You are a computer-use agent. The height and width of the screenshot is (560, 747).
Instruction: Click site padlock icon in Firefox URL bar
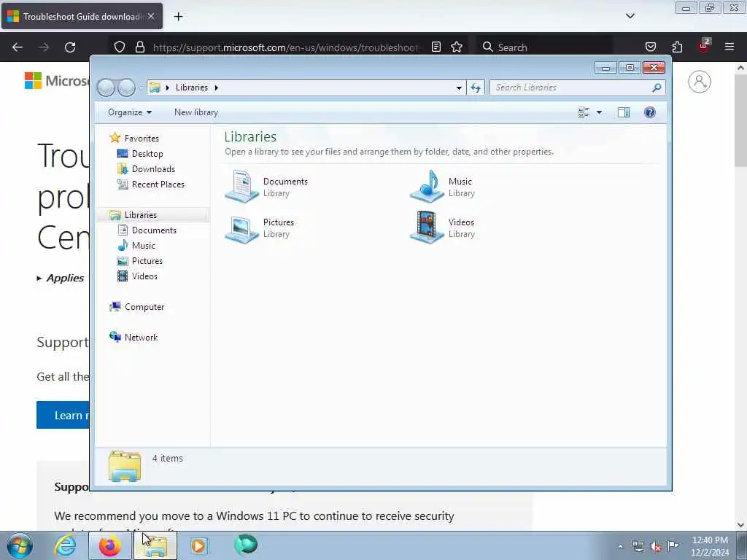(x=139, y=47)
